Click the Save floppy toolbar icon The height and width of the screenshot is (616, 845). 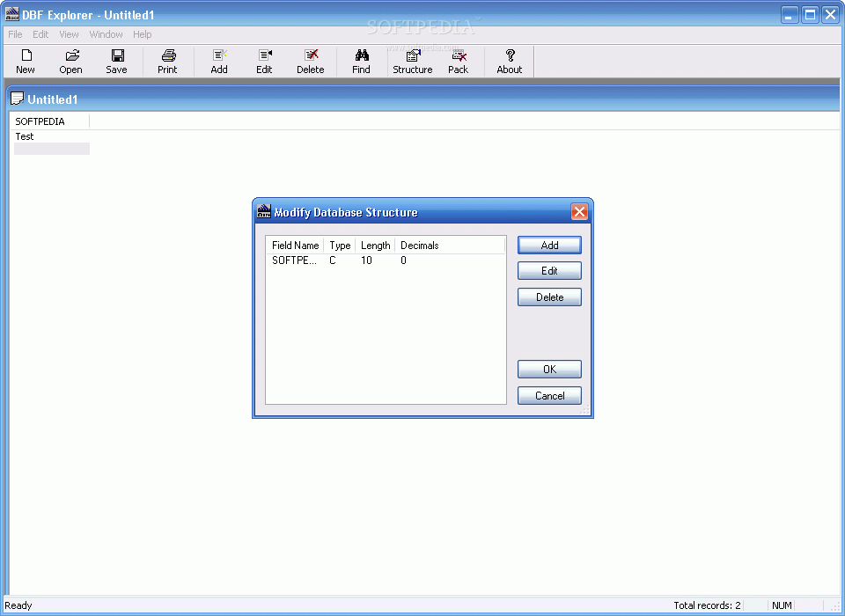[117, 55]
